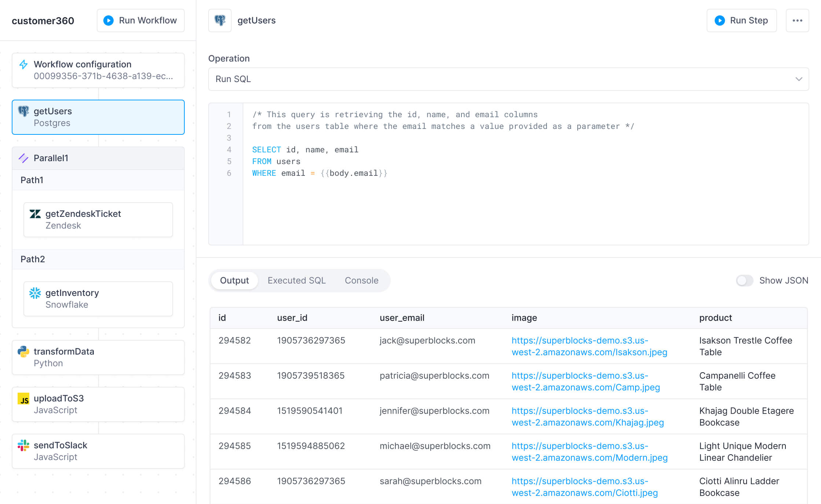The image size is (821, 504).
Task: Click the Parallel1 branch icon
Action: [24, 158]
